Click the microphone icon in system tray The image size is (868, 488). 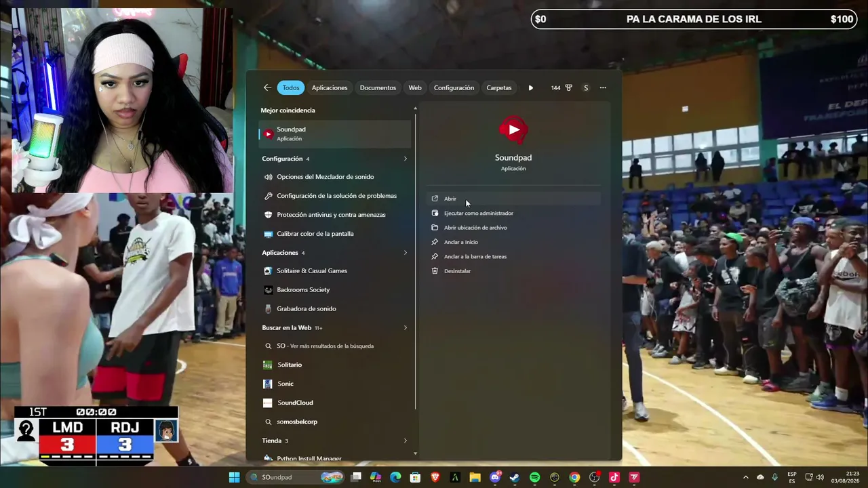coord(775,477)
